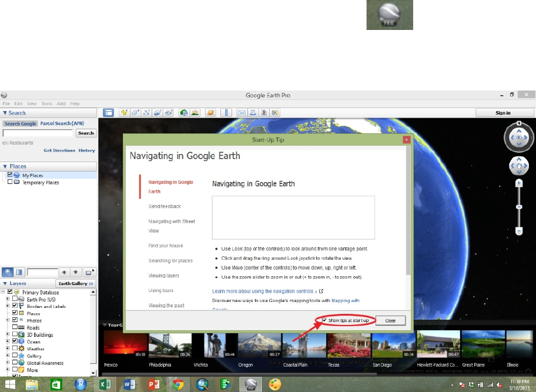Open Word from the taskbar
536x392 pixels.
click(x=129, y=384)
